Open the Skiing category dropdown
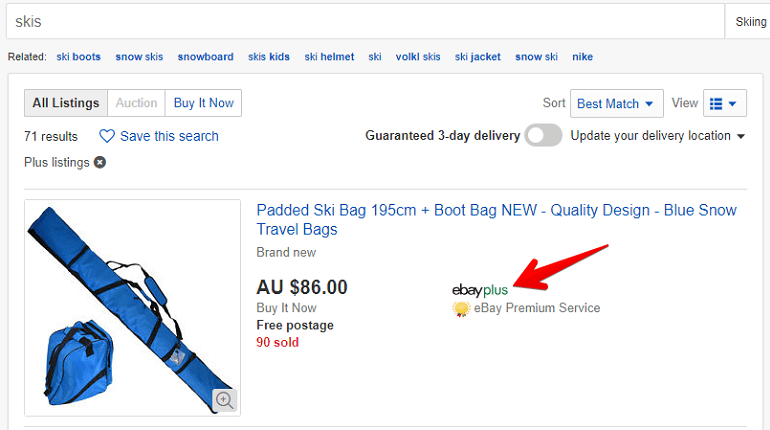 click(749, 21)
